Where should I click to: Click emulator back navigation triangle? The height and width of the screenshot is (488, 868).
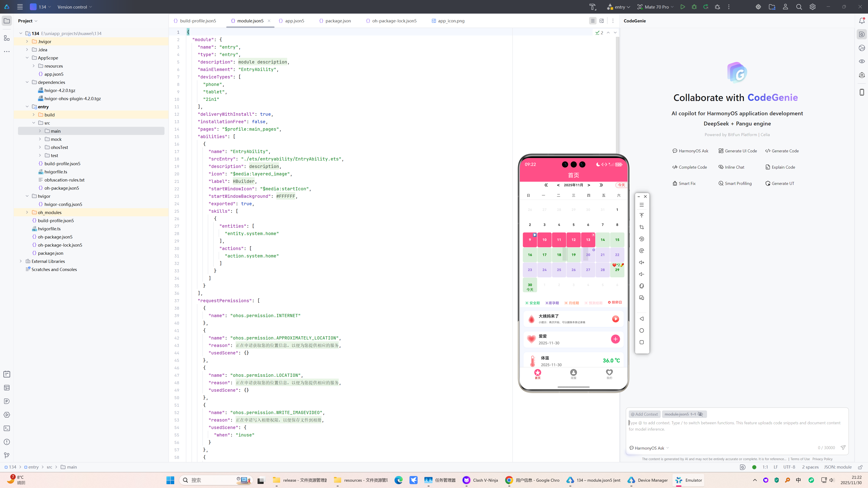click(642, 319)
